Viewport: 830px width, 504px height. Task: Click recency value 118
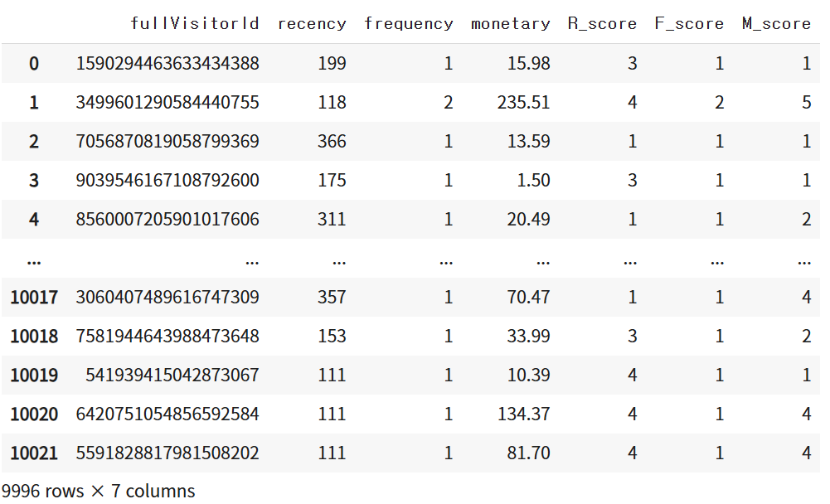point(332,102)
